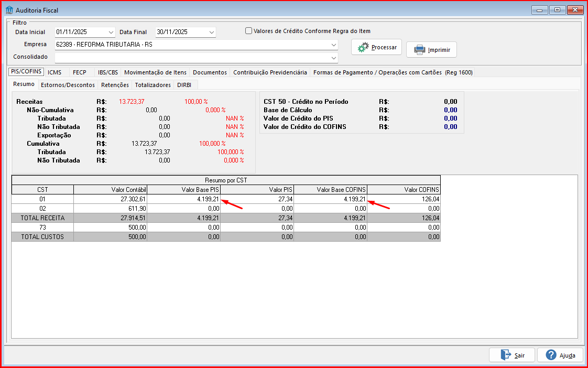Click the Contribuição Previdenciária tab
Image resolution: width=588 pixels, height=368 pixels.
(x=270, y=72)
